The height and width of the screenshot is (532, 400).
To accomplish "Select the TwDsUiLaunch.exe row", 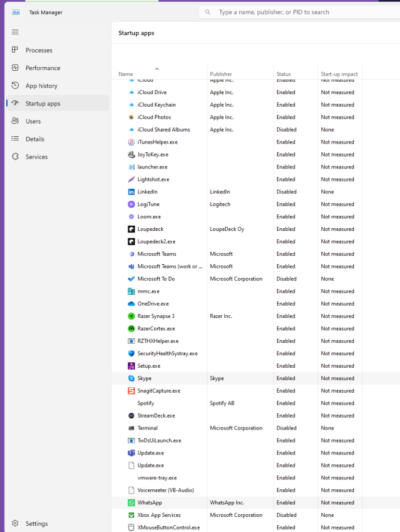I will point(255,440).
